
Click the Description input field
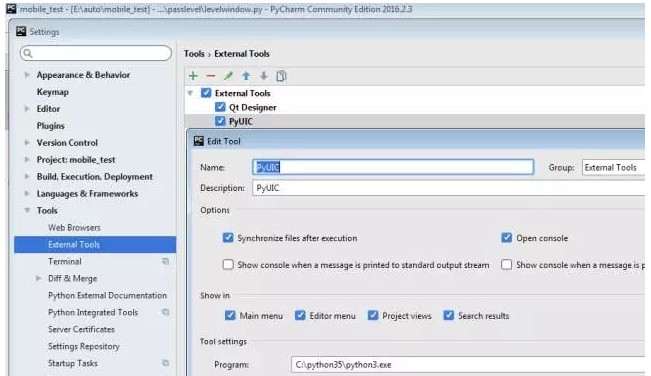[x=448, y=188]
